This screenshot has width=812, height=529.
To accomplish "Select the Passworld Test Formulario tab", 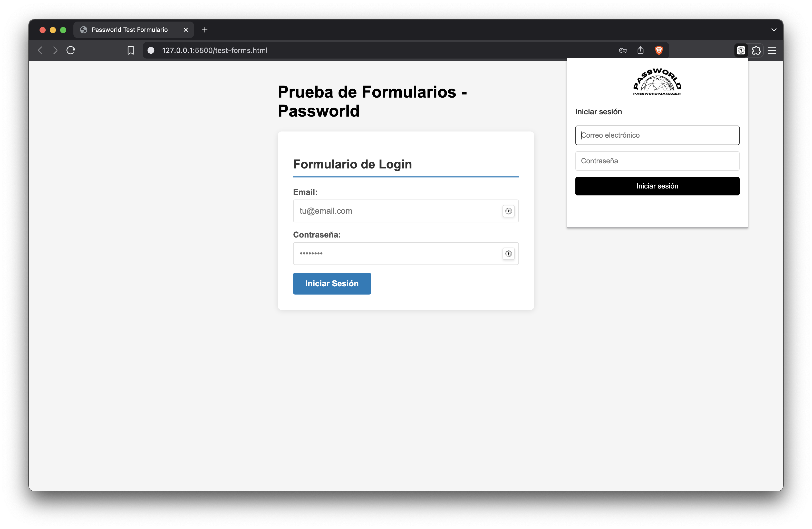I will [x=133, y=30].
